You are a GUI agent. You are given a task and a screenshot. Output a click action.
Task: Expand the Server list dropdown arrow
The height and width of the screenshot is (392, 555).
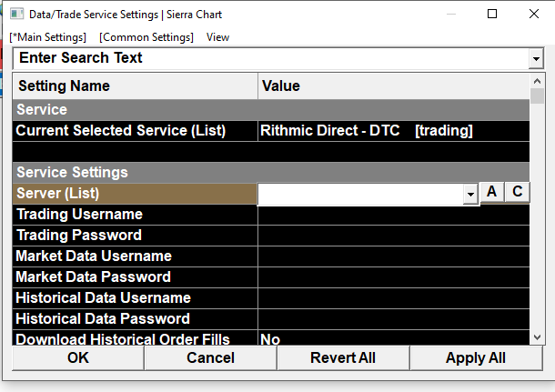point(469,194)
